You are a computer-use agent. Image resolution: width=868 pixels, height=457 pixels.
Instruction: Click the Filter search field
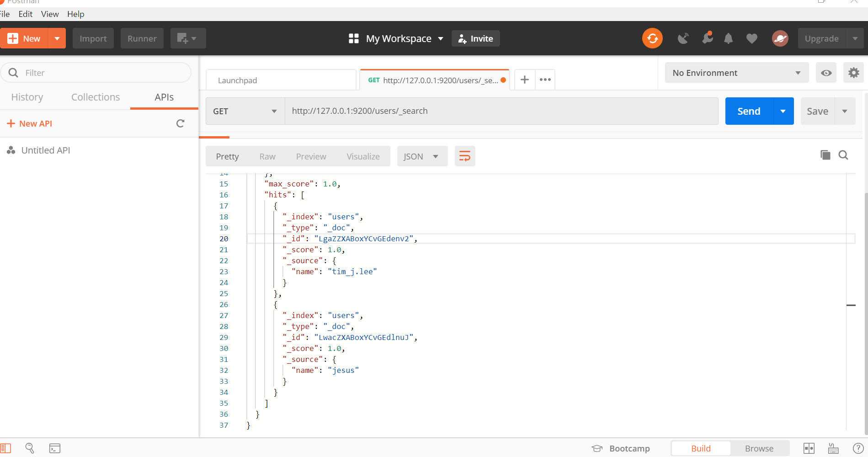(x=96, y=72)
